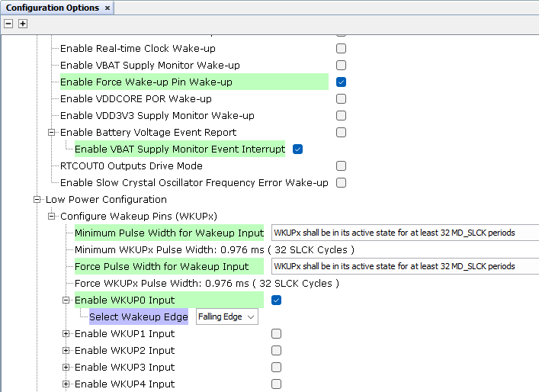Select the Configuration Options tab
Screen dimensions: 539x392
pyautogui.click(x=52, y=8)
